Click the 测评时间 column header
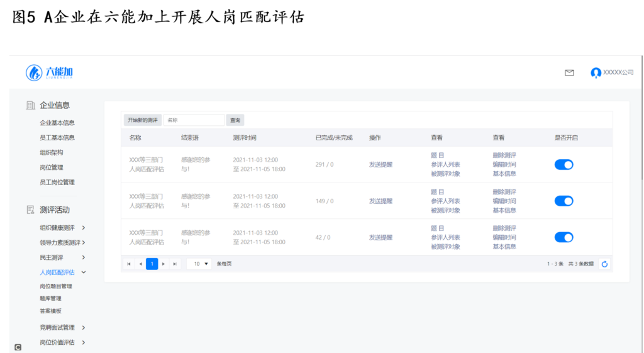This screenshot has height=353, width=644. tap(245, 138)
